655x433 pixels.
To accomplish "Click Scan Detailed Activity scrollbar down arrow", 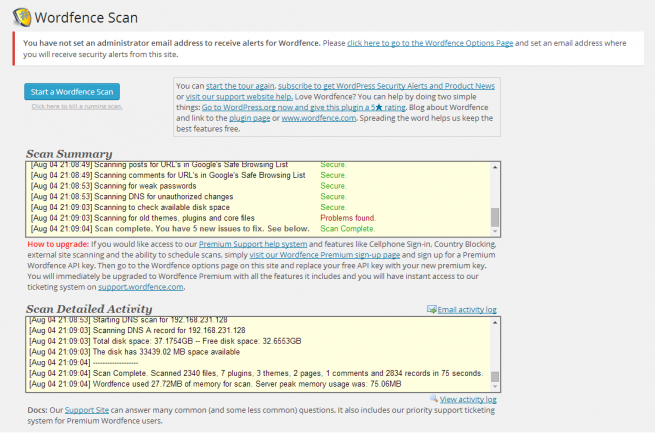I will tap(495, 387).
